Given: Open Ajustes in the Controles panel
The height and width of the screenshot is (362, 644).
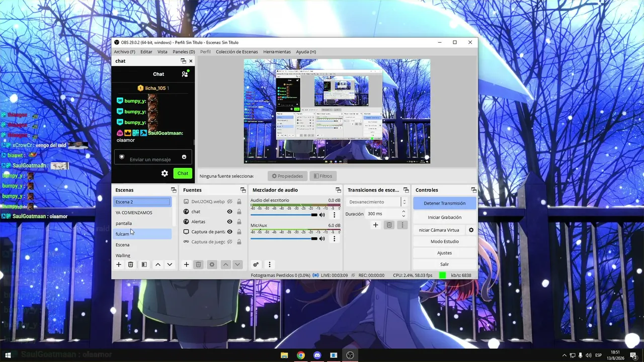Looking at the screenshot, I should (445, 253).
